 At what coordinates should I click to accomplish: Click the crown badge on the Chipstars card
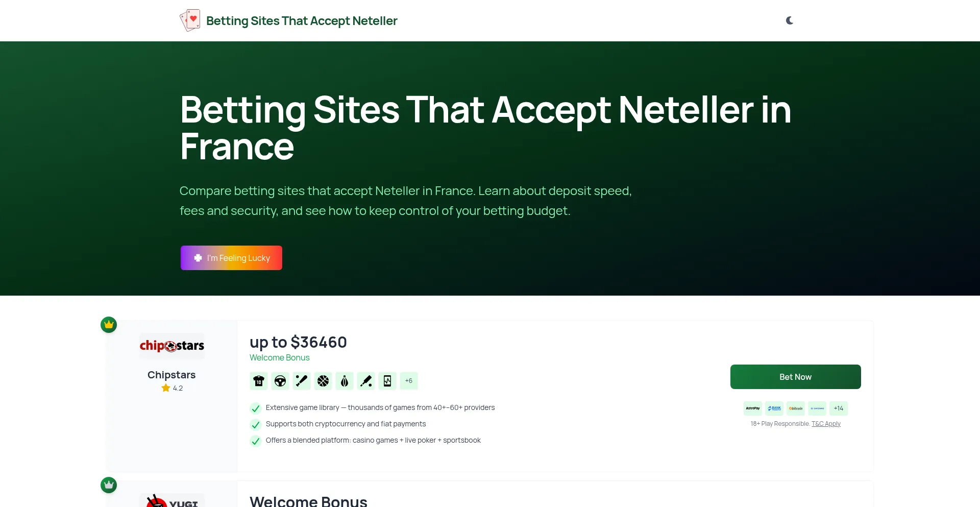109,325
